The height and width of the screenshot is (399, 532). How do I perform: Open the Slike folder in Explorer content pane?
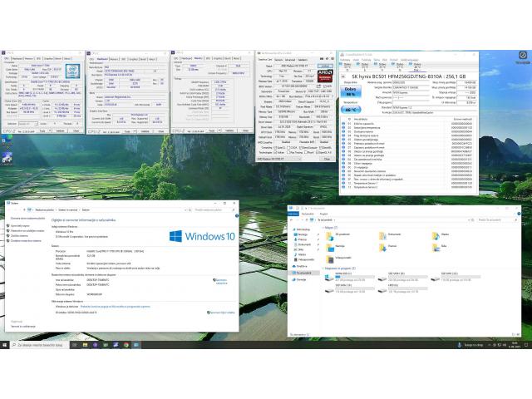439,248
